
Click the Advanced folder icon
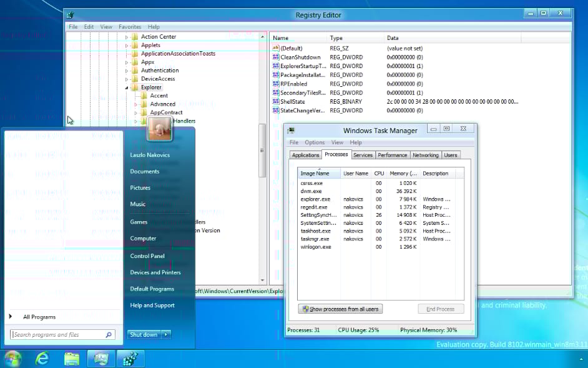tap(144, 104)
